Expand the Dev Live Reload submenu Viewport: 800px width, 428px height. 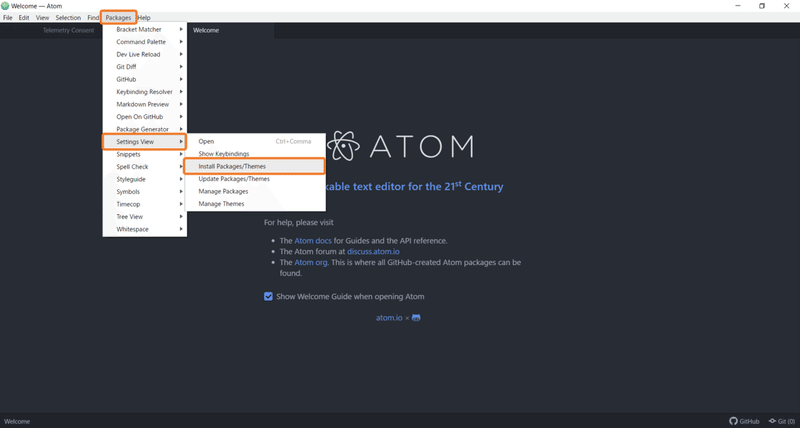pyautogui.click(x=145, y=55)
